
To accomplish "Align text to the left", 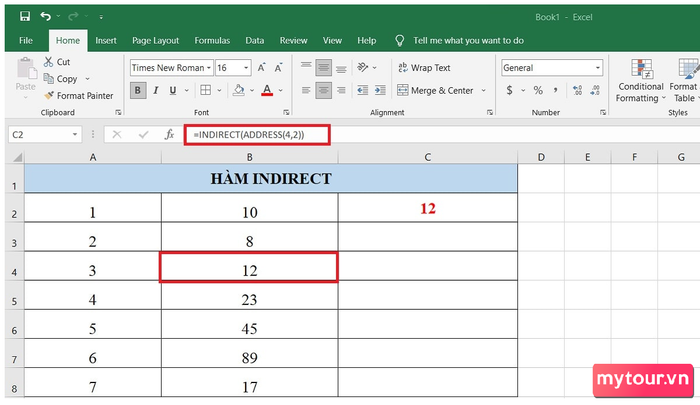I will (x=306, y=91).
